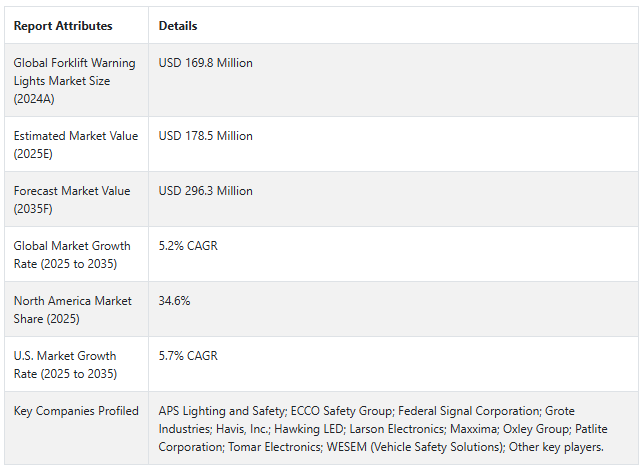Select the Estimated Market Value (2025E) label
The image size is (642, 474).
click(x=76, y=144)
